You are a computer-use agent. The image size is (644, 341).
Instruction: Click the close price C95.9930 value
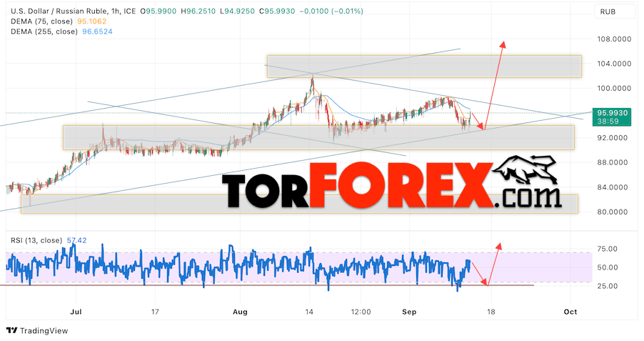pos(277,11)
